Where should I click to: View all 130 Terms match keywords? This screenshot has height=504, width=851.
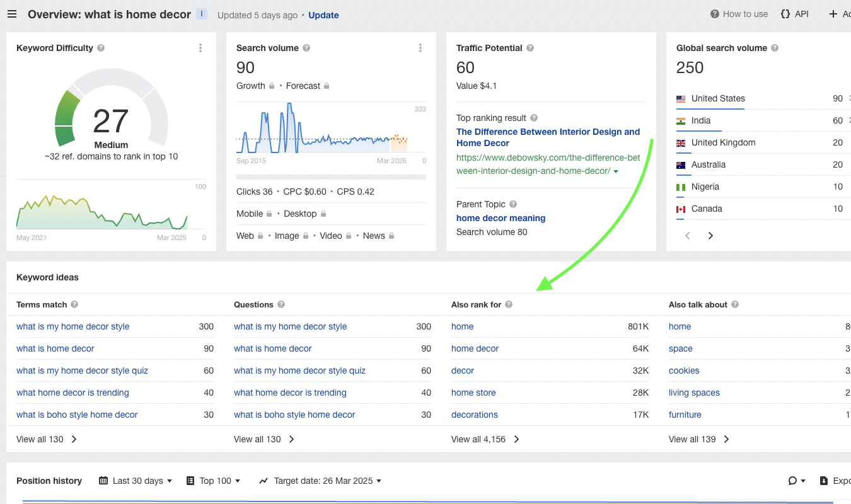coord(47,439)
